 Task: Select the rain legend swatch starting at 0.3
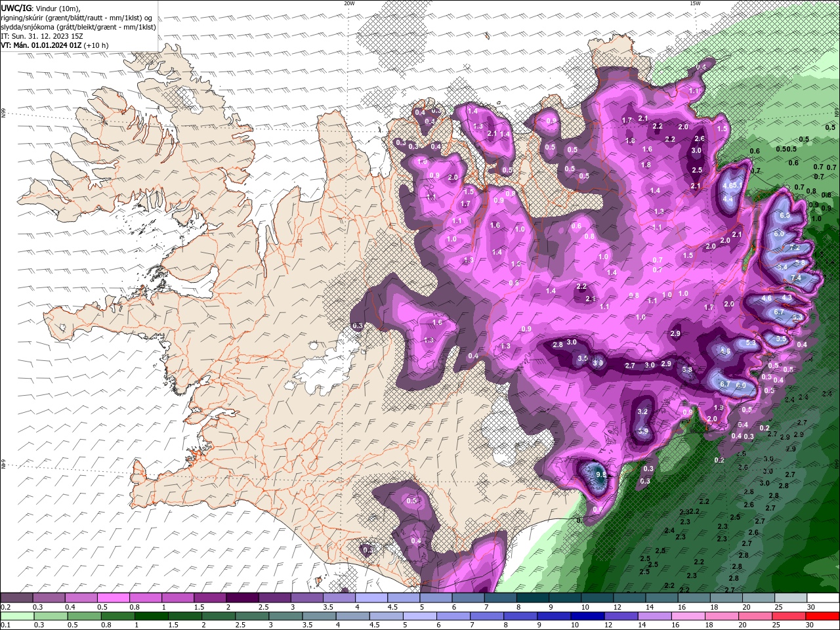tap(51, 616)
